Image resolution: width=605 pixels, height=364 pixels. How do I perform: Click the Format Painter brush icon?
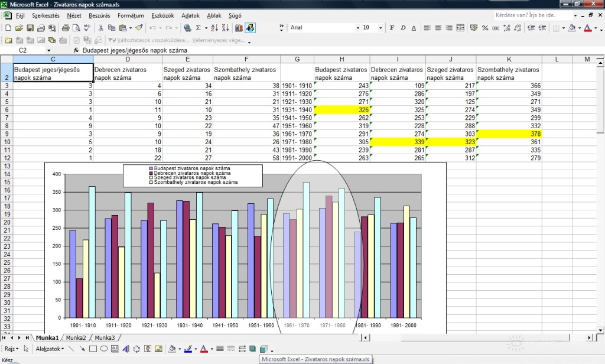(139, 28)
